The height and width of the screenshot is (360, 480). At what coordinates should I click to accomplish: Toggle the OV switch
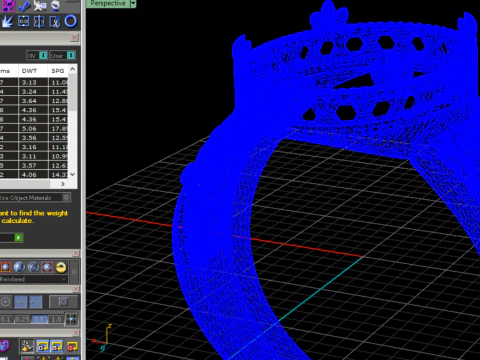coord(37,55)
